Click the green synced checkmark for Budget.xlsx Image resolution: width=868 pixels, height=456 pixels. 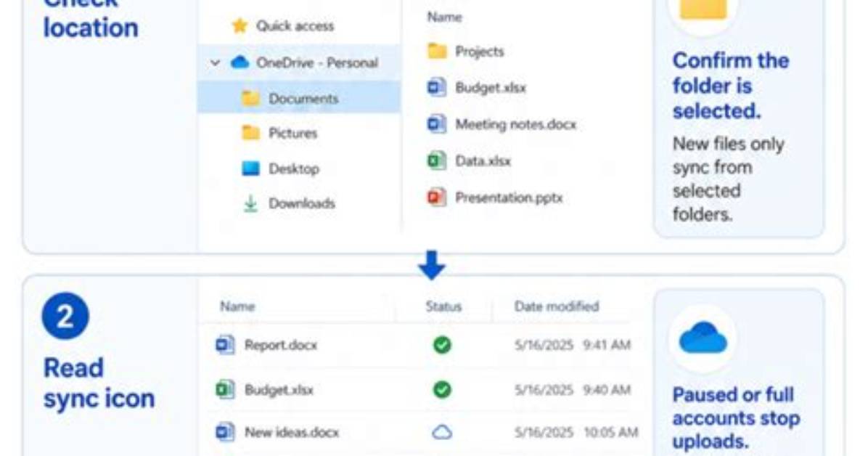(x=442, y=389)
